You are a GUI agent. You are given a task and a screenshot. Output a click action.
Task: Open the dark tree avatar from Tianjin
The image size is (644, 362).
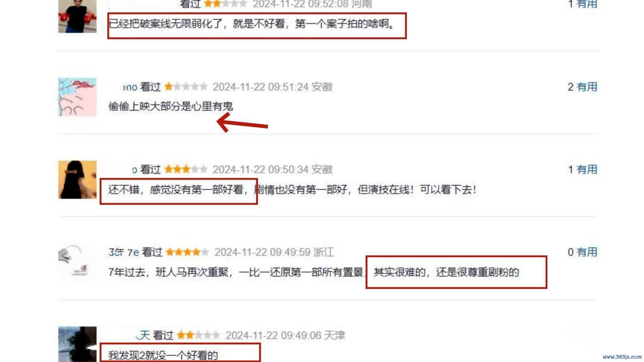(77, 344)
